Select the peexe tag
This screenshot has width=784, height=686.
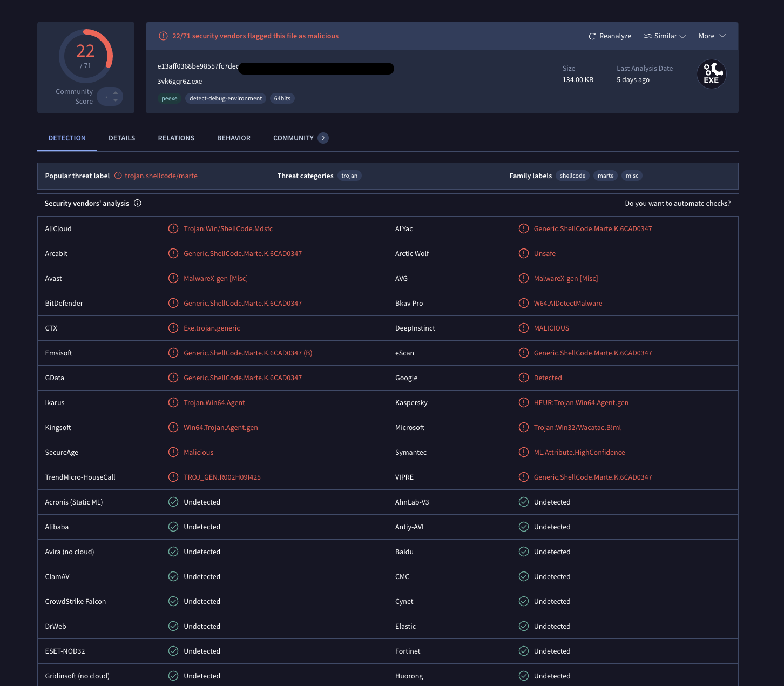[x=170, y=98]
